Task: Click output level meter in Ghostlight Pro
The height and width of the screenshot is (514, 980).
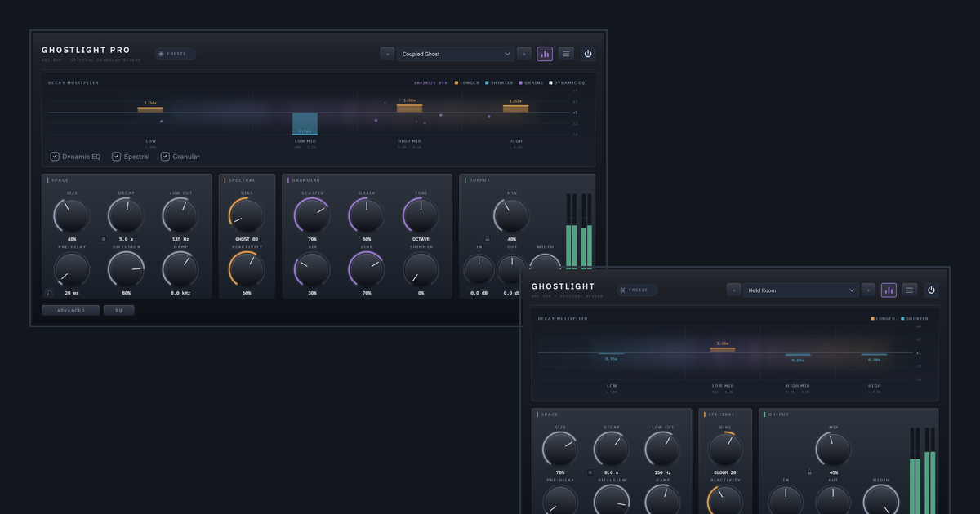Action: 578,232
